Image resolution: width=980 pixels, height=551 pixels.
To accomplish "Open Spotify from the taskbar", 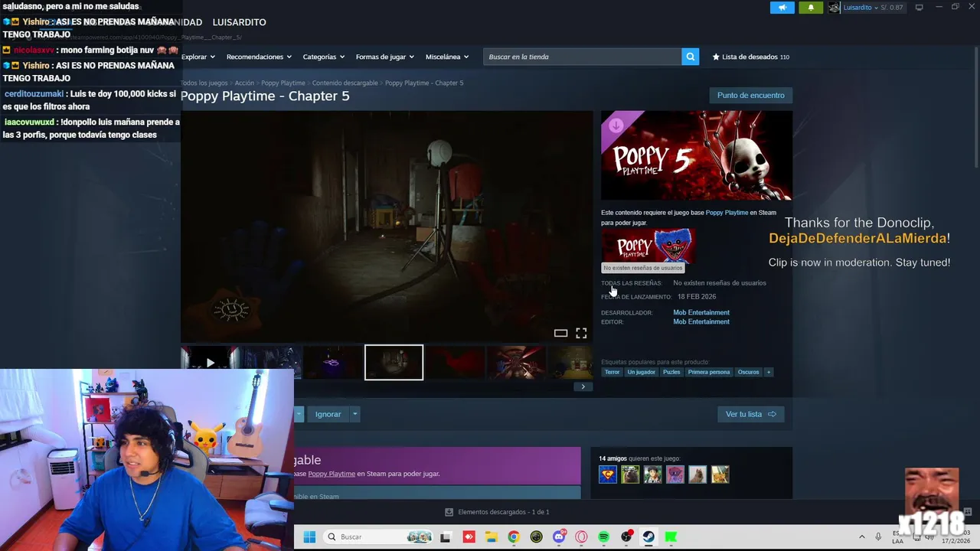I will coord(603,537).
